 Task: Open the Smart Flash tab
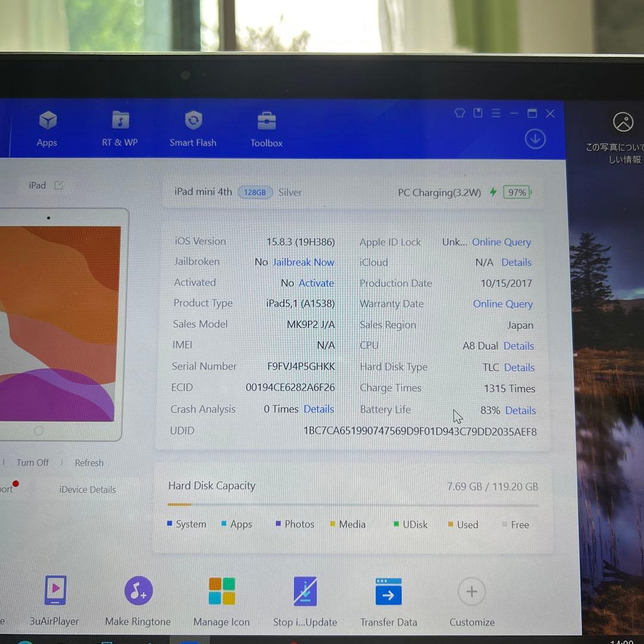point(193,128)
